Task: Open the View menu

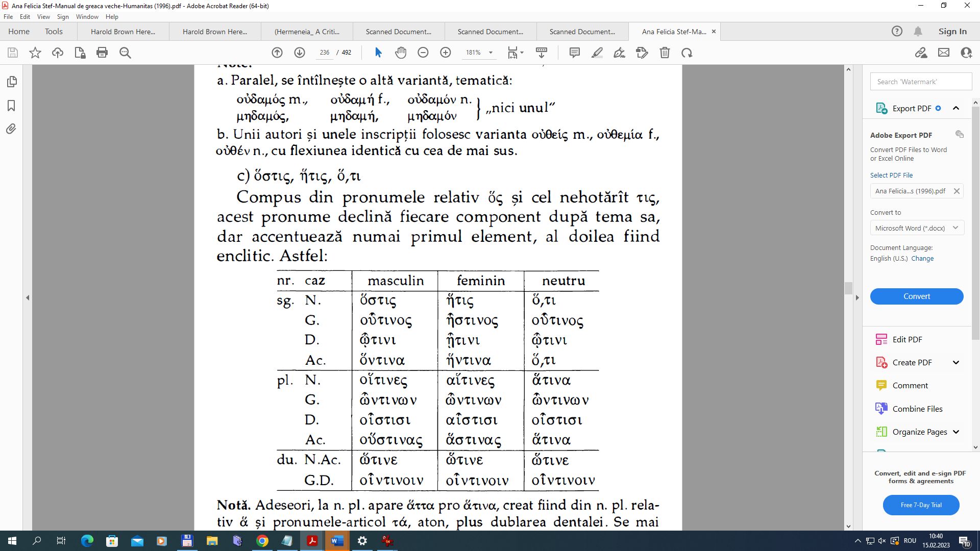Action: coord(44,17)
